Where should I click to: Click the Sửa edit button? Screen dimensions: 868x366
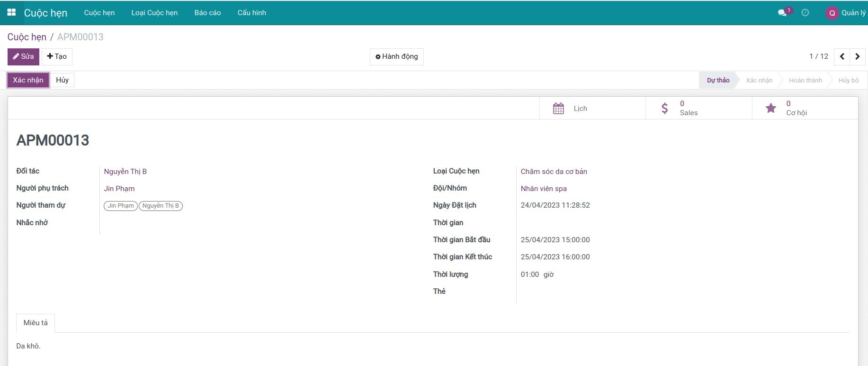coord(23,56)
